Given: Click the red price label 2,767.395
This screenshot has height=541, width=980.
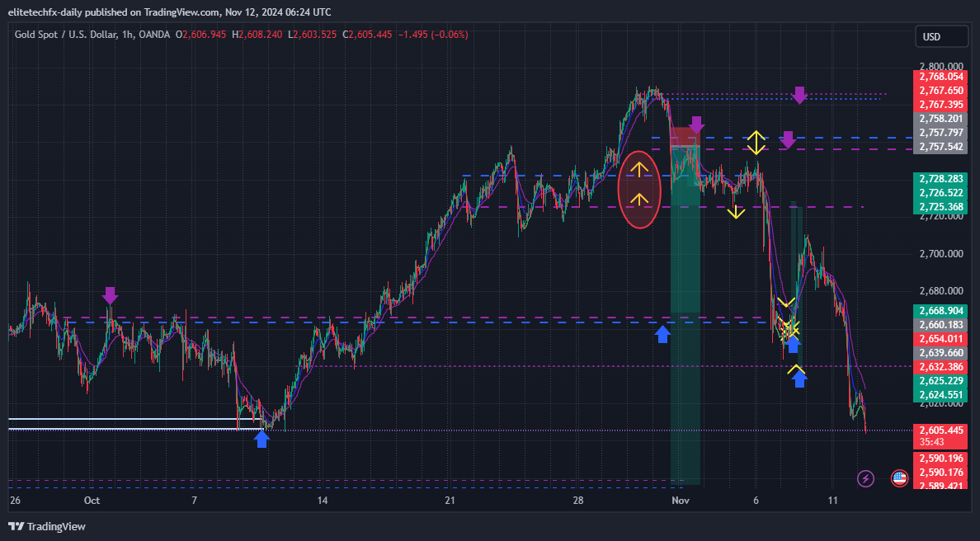Looking at the screenshot, I should [x=940, y=105].
